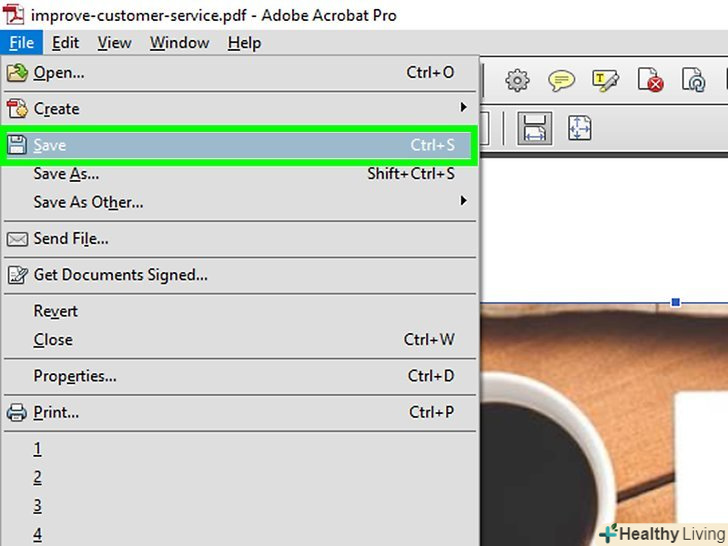Click the delete page toolbar icon
The width and height of the screenshot is (728, 546).
650,80
